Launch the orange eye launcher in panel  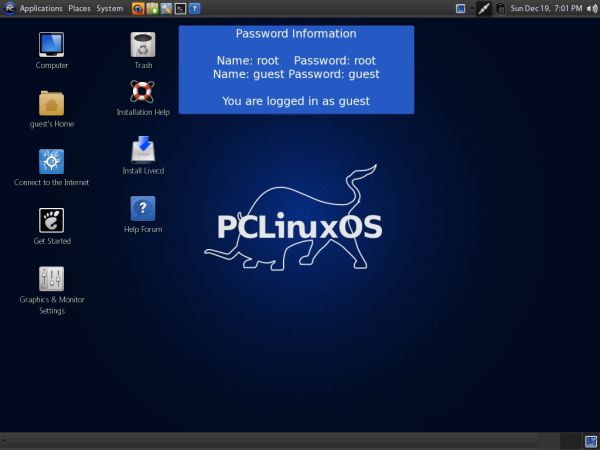138,8
